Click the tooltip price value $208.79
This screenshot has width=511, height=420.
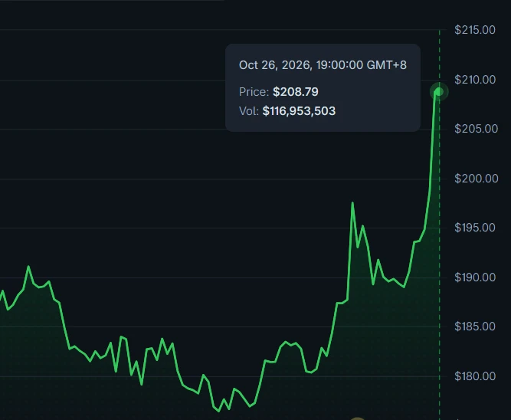coord(296,92)
